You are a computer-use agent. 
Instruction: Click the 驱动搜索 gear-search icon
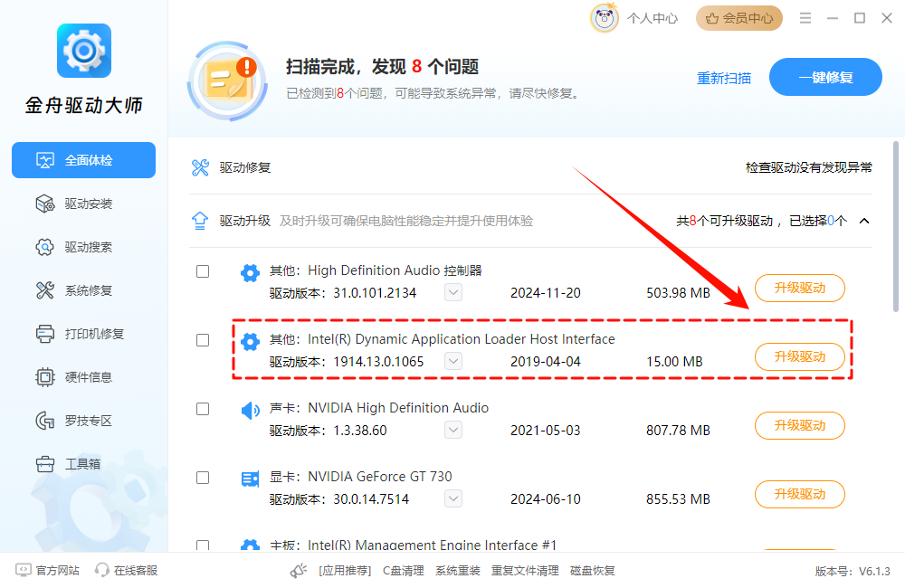coord(45,247)
